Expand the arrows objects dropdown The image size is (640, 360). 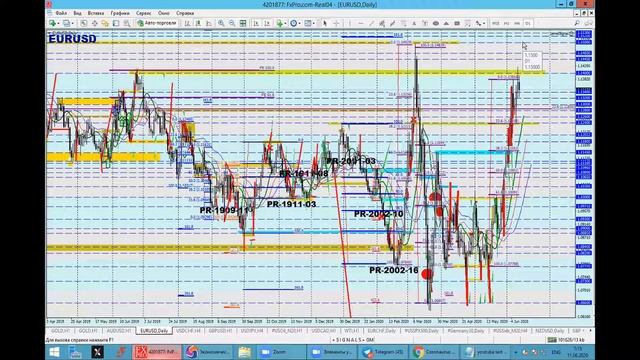tap(484, 23)
